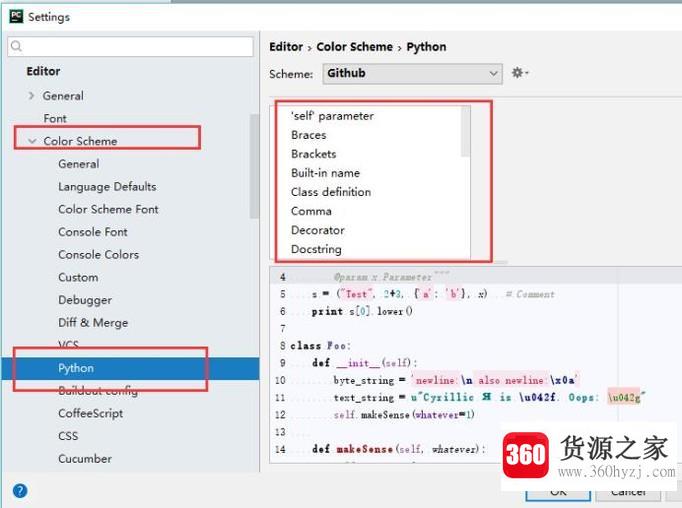
Task: Select Brackets in the attribute list
Action: click(x=314, y=154)
